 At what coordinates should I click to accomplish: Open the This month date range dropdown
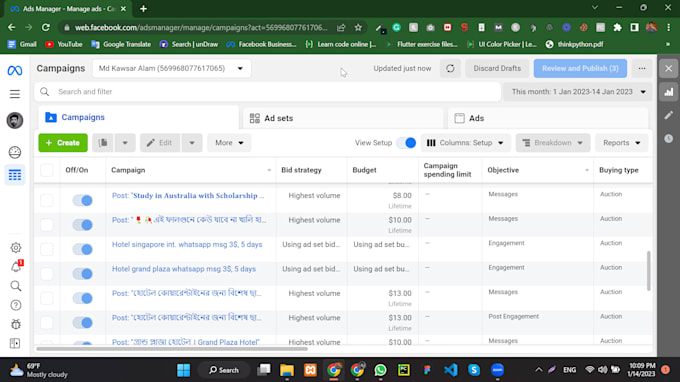[578, 92]
